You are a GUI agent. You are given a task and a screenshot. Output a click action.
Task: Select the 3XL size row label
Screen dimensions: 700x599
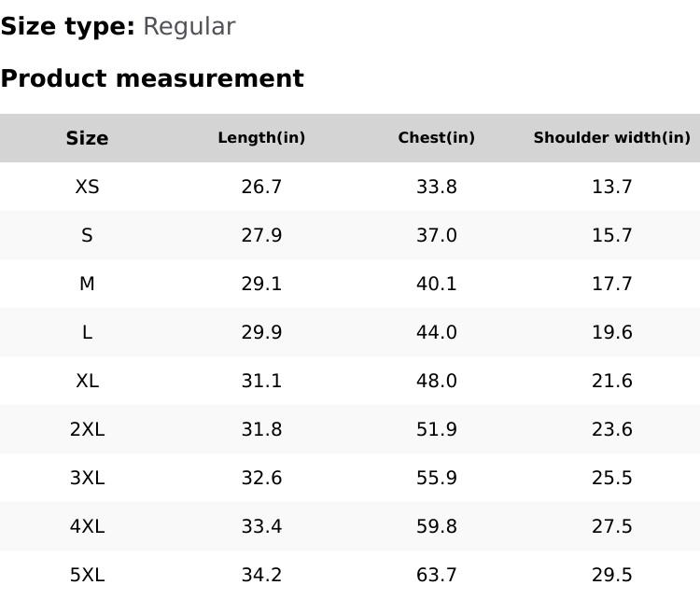[87, 478]
